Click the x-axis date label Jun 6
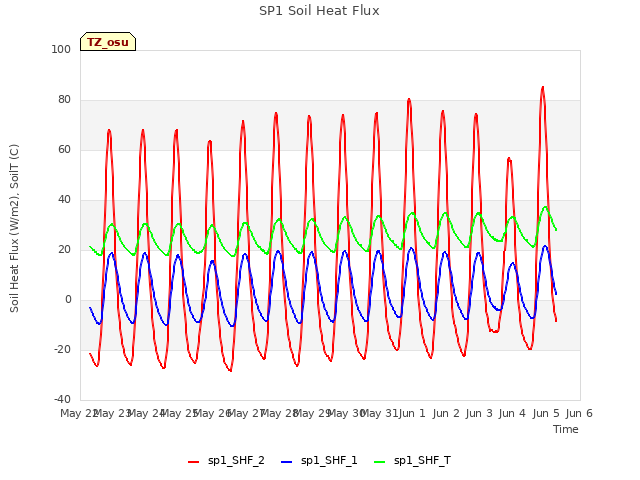 point(579,413)
